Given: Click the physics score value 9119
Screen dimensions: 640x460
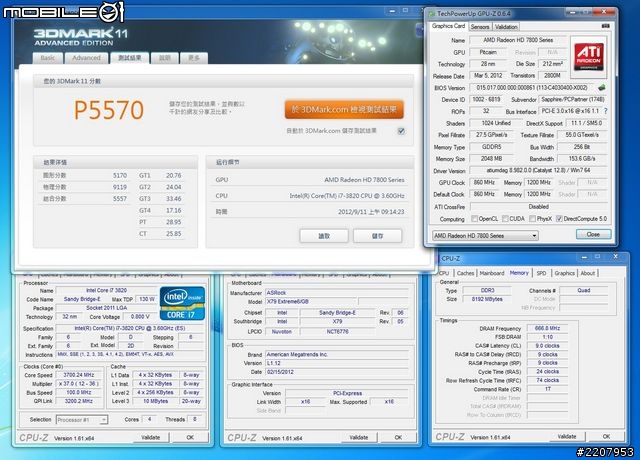Looking at the screenshot, I should (120, 187).
